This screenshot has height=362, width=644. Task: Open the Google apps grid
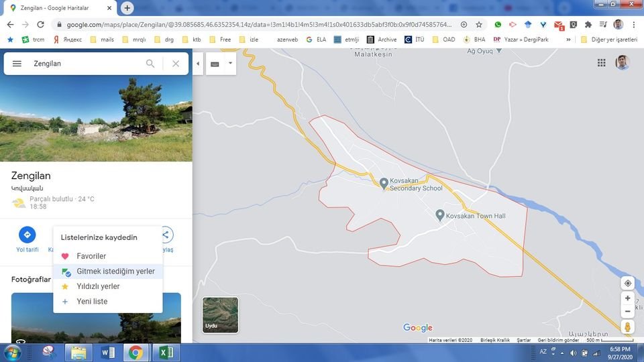[602, 63]
